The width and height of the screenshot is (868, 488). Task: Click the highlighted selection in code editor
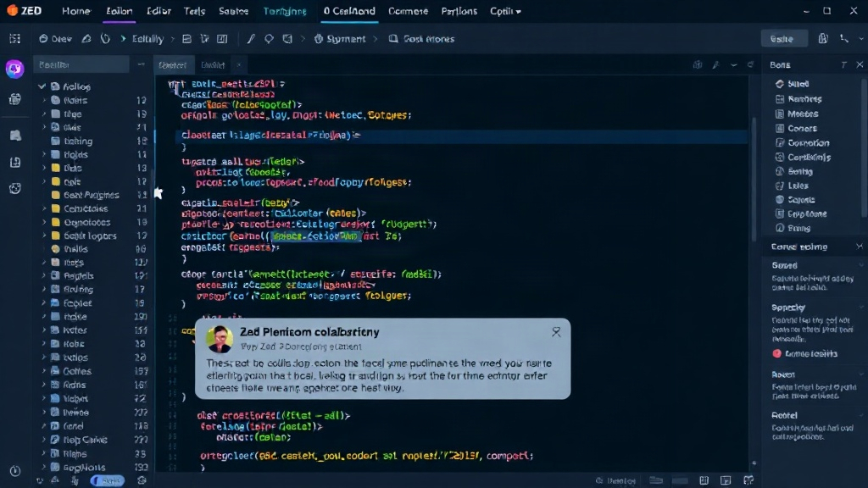tap(315, 236)
